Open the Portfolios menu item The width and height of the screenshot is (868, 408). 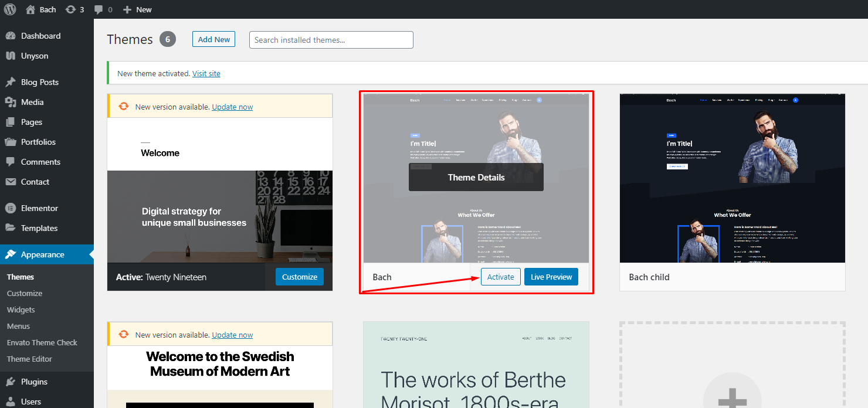click(x=47, y=142)
